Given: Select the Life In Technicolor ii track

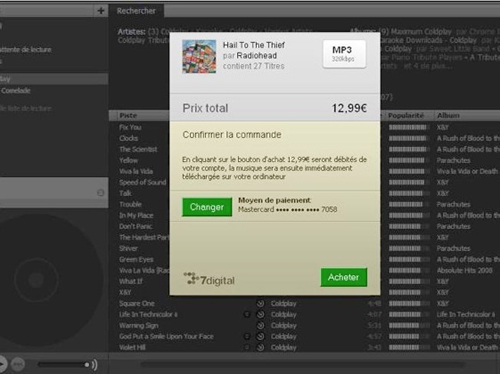Looking at the screenshot, I should [x=148, y=314].
